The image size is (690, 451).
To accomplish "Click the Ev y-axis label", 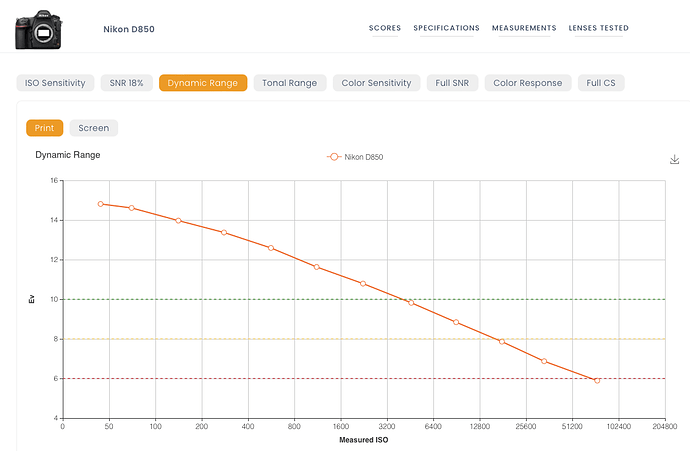I will [32, 299].
